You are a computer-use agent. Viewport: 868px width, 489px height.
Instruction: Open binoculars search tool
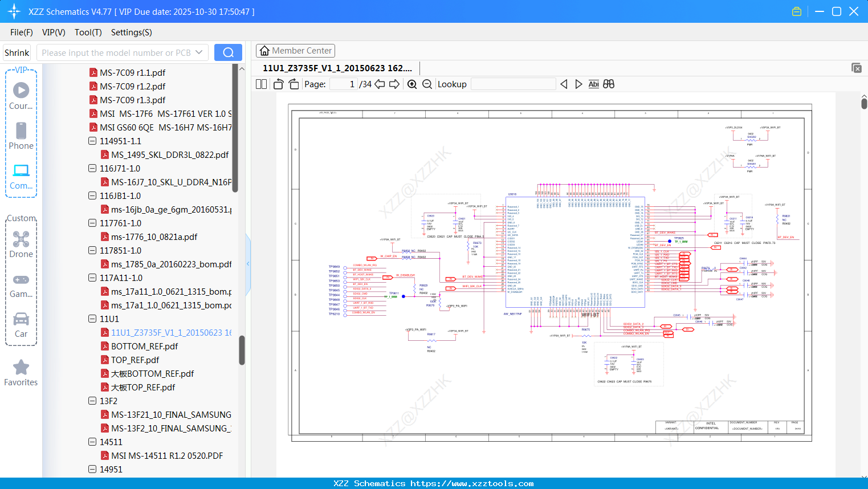tap(609, 84)
